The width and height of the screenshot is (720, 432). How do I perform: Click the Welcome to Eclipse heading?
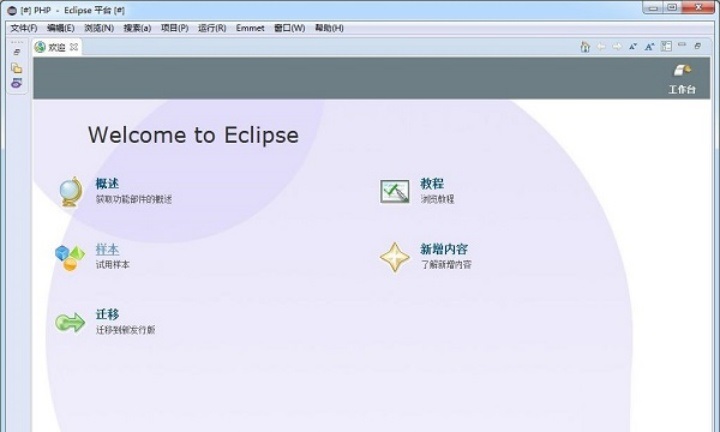193,135
